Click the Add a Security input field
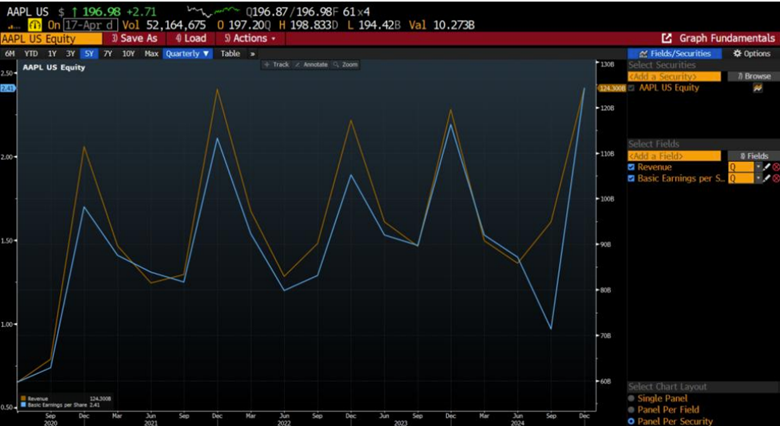Screen dimensions: 780x426 pos(674,77)
